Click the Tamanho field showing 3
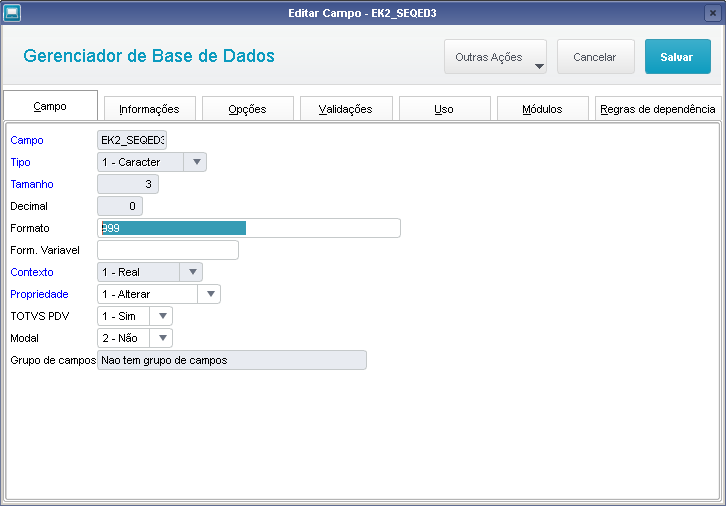The height and width of the screenshot is (506, 726). click(128, 184)
